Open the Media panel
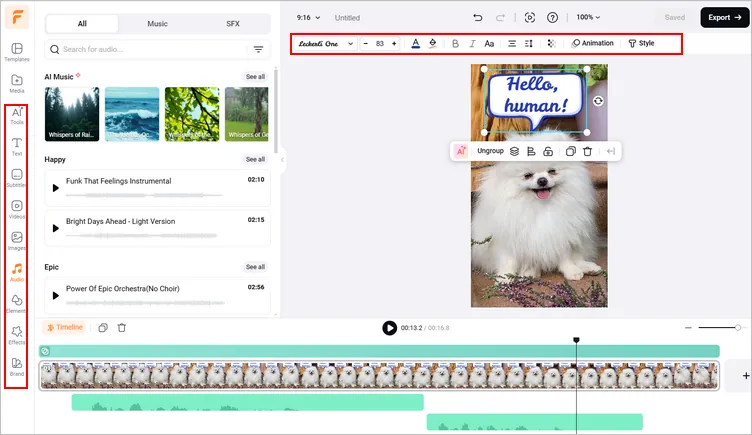The width and height of the screenshot is (752, 435). (17, 83)
